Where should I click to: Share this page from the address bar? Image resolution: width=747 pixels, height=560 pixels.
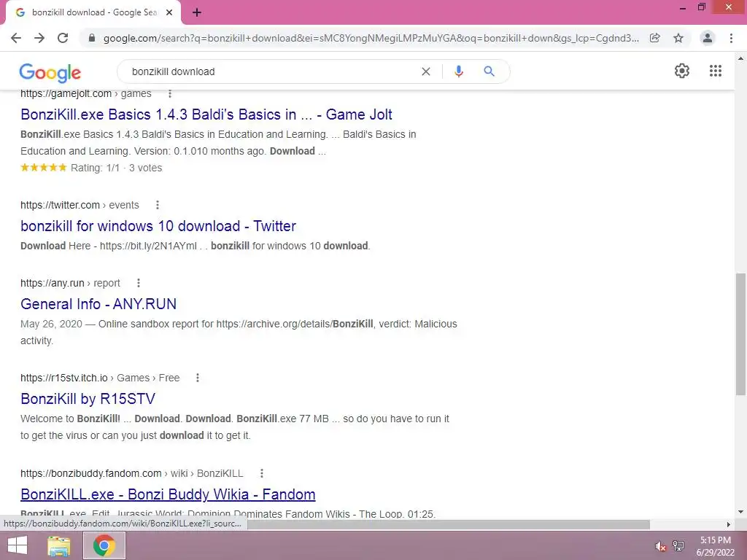pyautogui.click(x=655, y=38)
